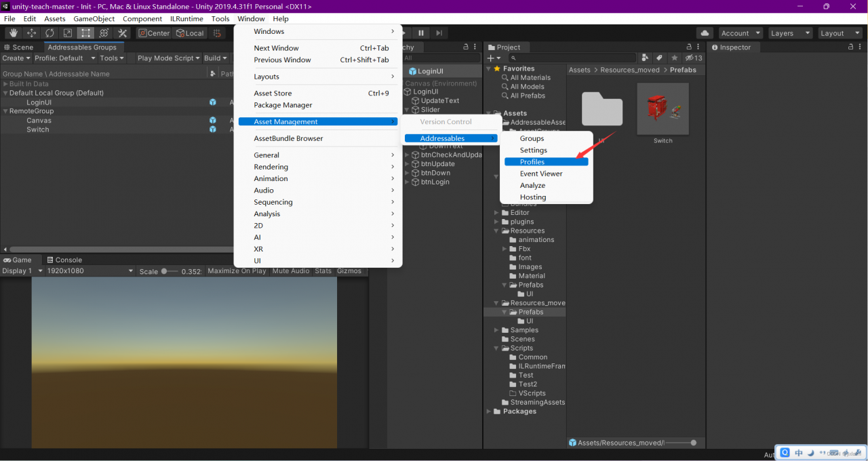Click the cube icon beside Canvas addressable

pos(213,121)
